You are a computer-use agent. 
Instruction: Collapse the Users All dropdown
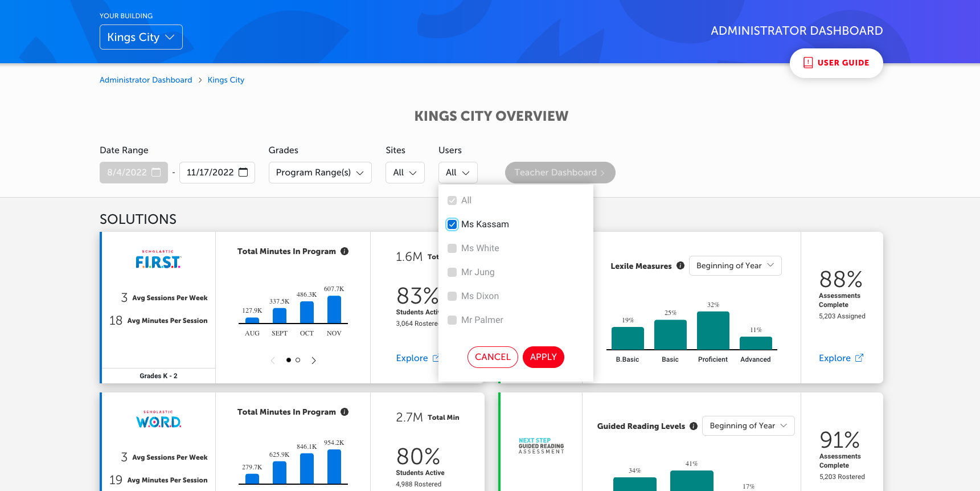(x=458, y=173)
